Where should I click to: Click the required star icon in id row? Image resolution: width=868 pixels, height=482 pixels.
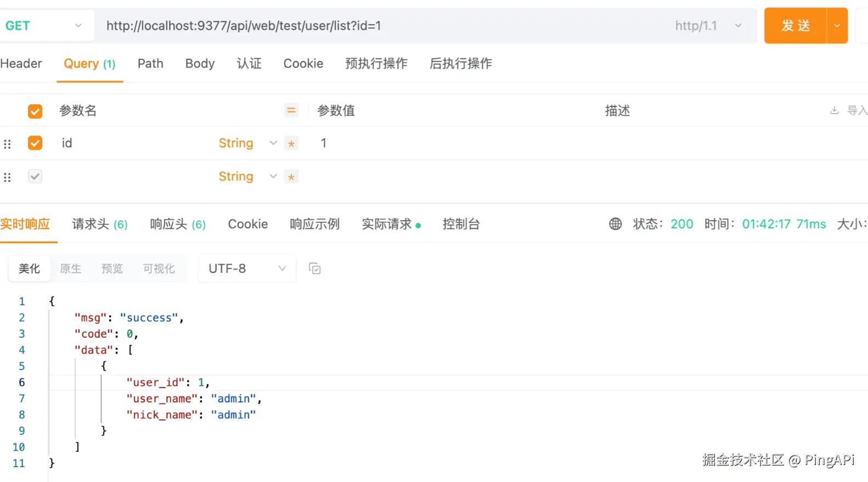tap(291, 144)
